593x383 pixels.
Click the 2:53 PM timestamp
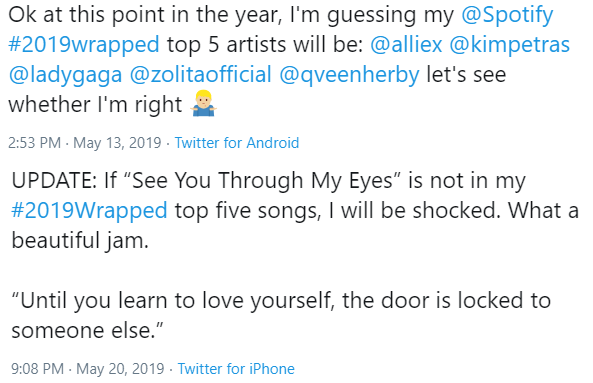(34, 143)
